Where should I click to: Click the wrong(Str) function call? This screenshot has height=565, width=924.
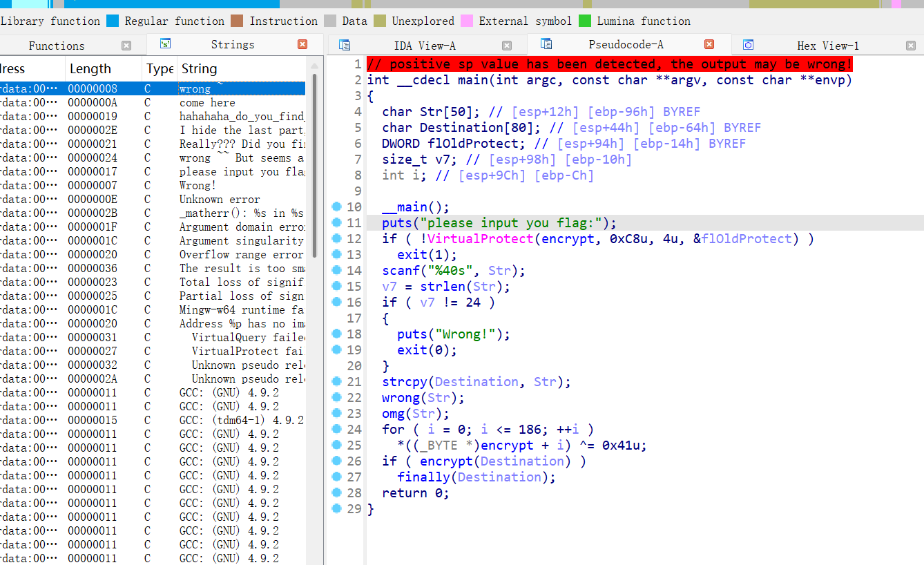pos(423,398)
